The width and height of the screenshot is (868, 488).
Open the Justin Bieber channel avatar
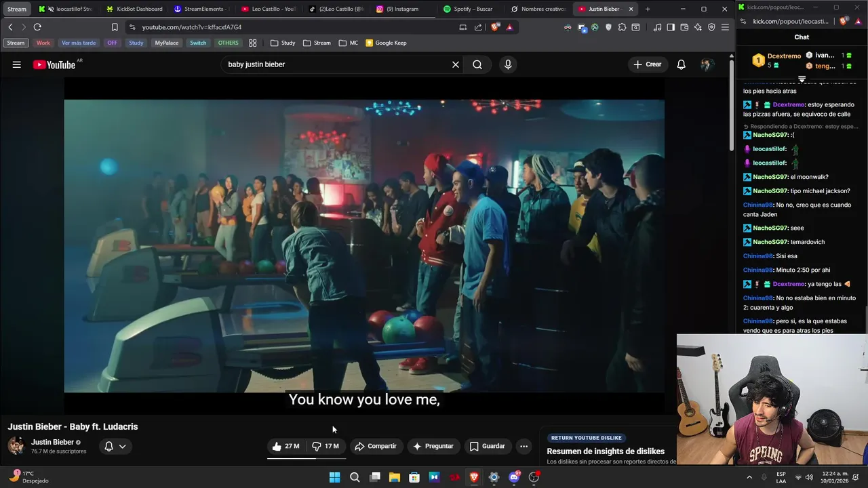click(x=16, y=446)
